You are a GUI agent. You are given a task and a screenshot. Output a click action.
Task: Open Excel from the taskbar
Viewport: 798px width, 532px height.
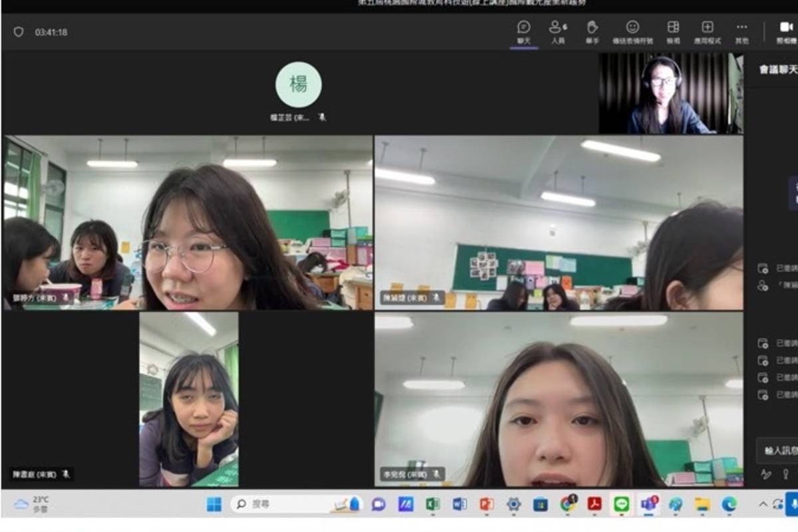tap(433, 504)
